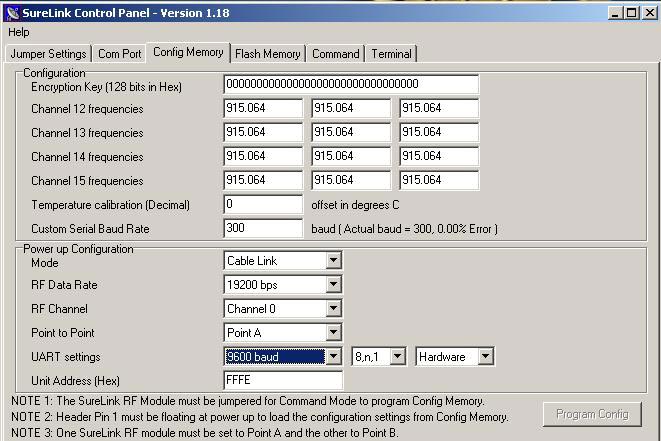Expand the Point to Point dropdown arrow
Image resolution: width=661 pixels, height=441 pixels.
[x=333, y=333]
